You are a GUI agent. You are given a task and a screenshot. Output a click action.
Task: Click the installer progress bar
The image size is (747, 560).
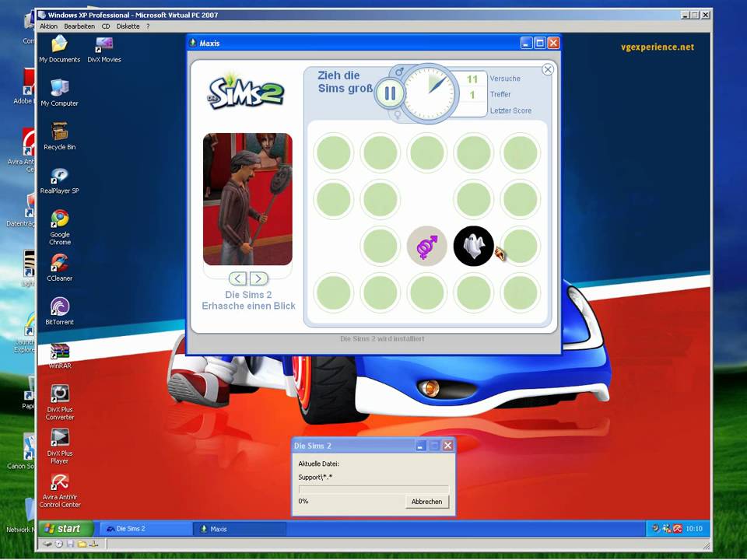click(373, 489)
